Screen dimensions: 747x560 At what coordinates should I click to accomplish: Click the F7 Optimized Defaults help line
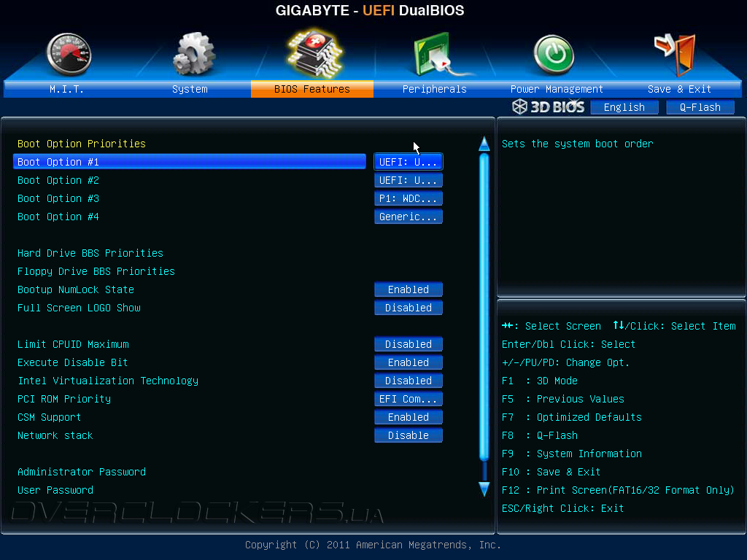tap(572, 417)
